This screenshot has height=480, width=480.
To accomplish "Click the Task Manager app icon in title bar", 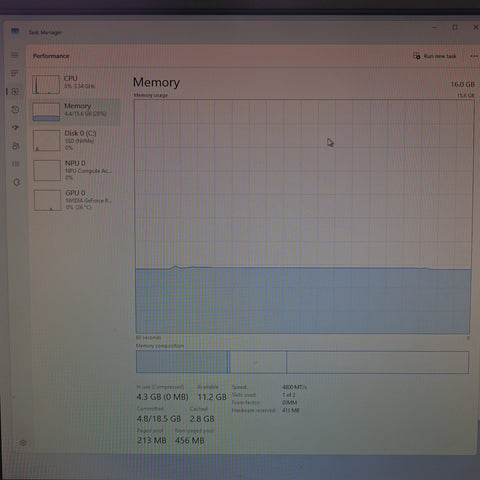I will [x=15, y=31].
